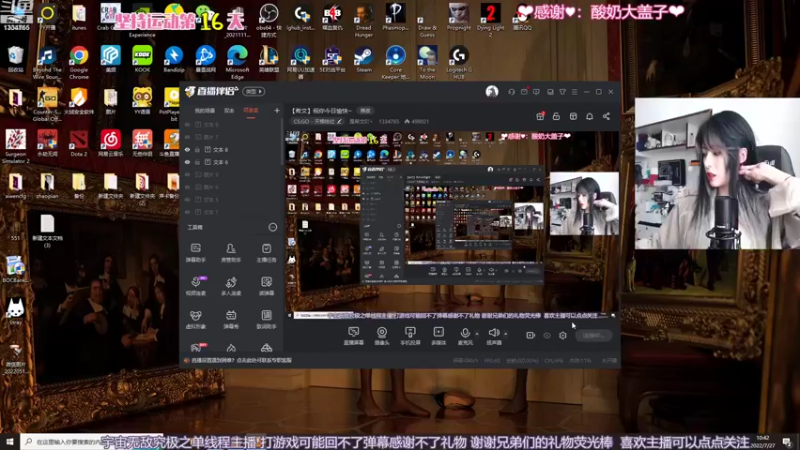Hide the 文本 8 layer via eye icon
Screen dimensions: 800x450
click(x=187, y=149)
